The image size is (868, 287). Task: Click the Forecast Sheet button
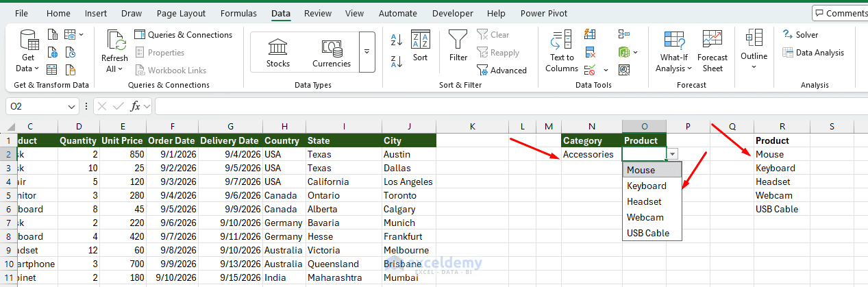click(x=712, y=51)
